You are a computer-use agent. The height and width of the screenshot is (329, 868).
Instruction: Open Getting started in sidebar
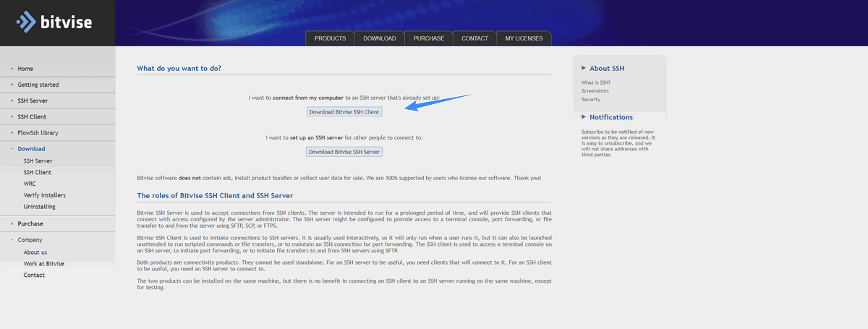click(x=38, y=85)
